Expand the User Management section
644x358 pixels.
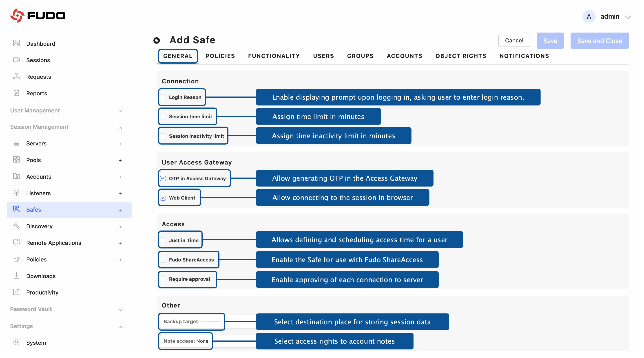(x=120, y=111)
